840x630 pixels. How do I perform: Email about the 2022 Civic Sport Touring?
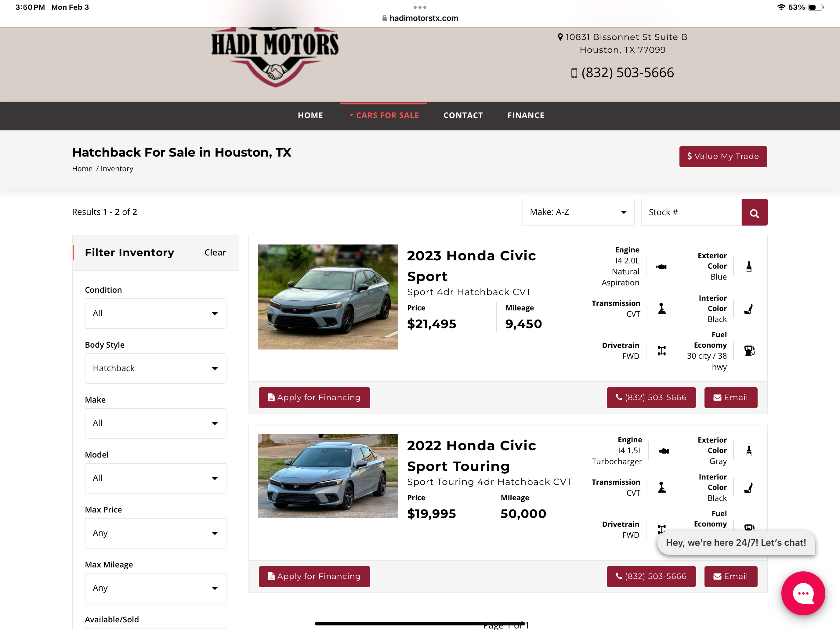(x=731, y=577)
